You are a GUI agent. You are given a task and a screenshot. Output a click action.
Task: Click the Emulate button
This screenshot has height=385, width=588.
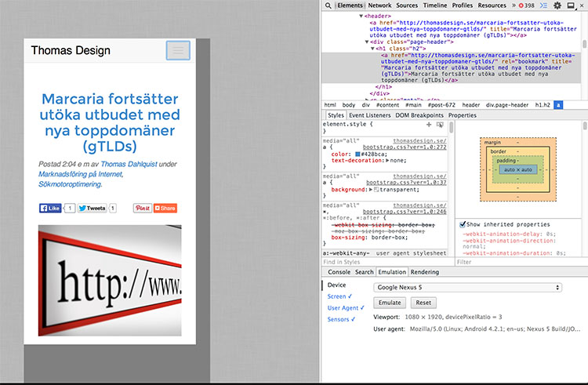(x=390, y=303)
